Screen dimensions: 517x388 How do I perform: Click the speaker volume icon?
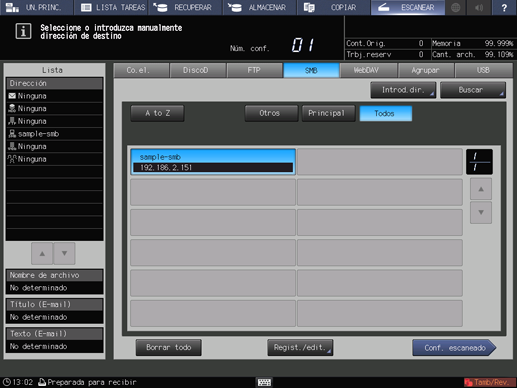[x=479, y=7]
